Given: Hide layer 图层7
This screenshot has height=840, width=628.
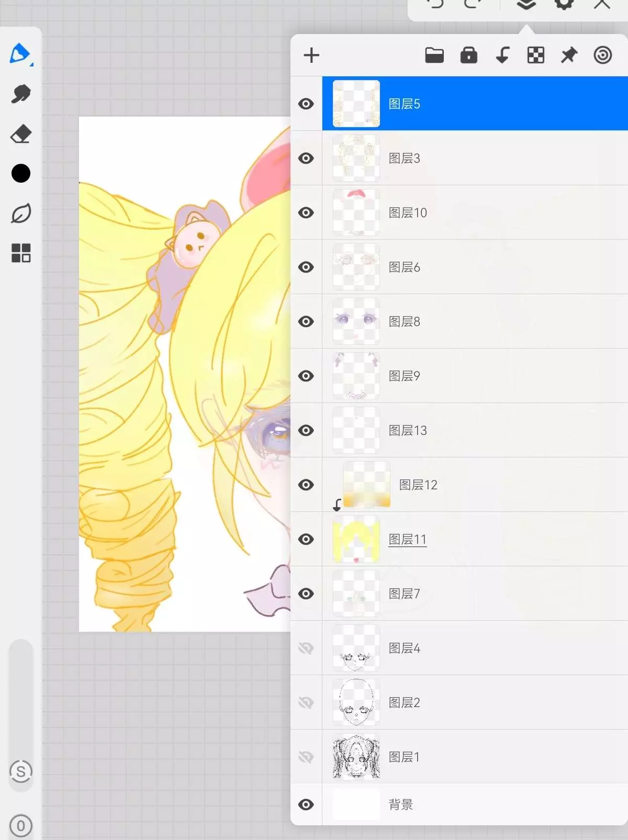Looking at the screenshot, I should click(306, 593).
